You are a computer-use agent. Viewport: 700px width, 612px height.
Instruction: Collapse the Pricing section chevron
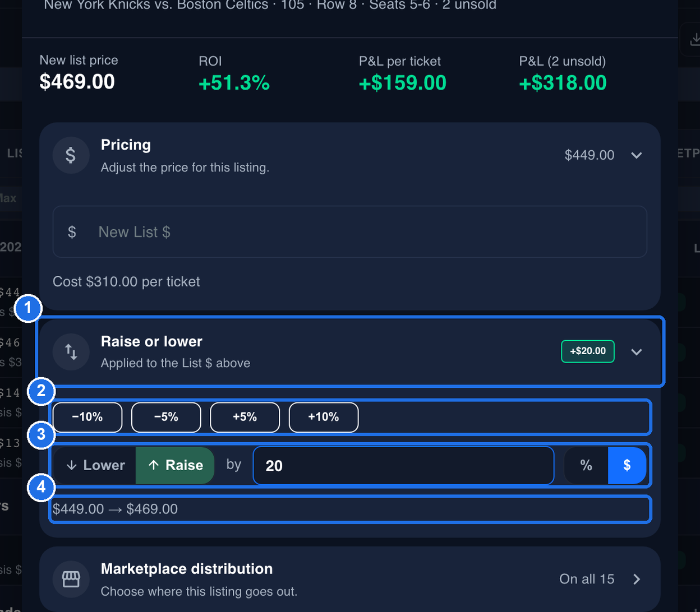pyautogui.click(x=636, y=155)
